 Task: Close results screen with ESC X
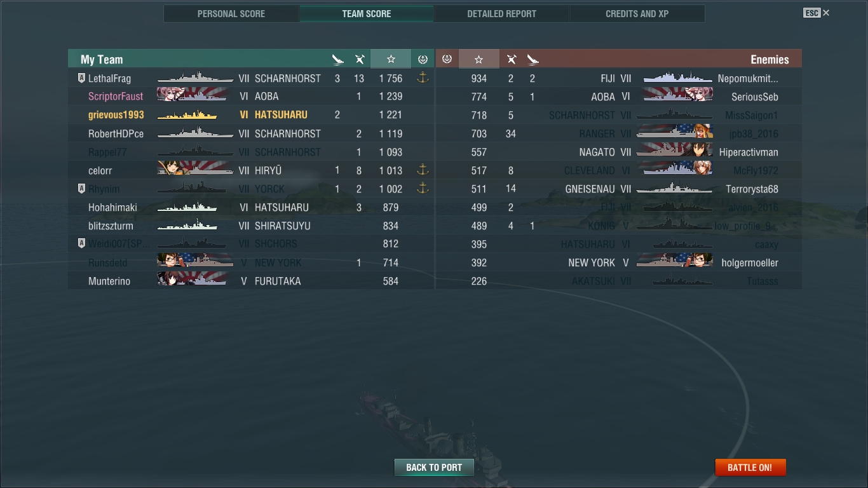817,13
